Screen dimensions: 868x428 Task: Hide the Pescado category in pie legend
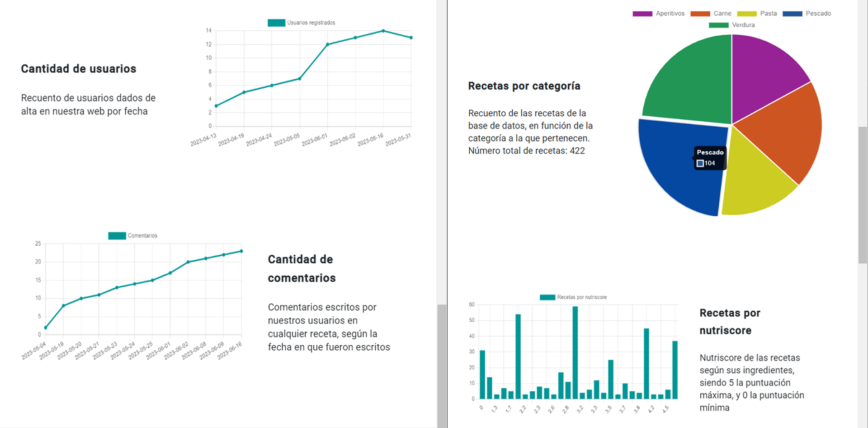coord(792,14)
